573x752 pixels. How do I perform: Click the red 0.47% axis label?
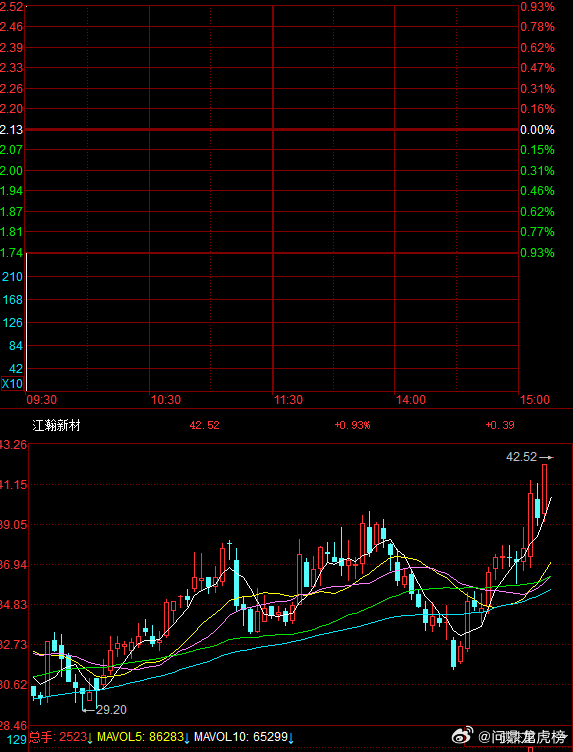pyautogui.click(x=538, y=68)
